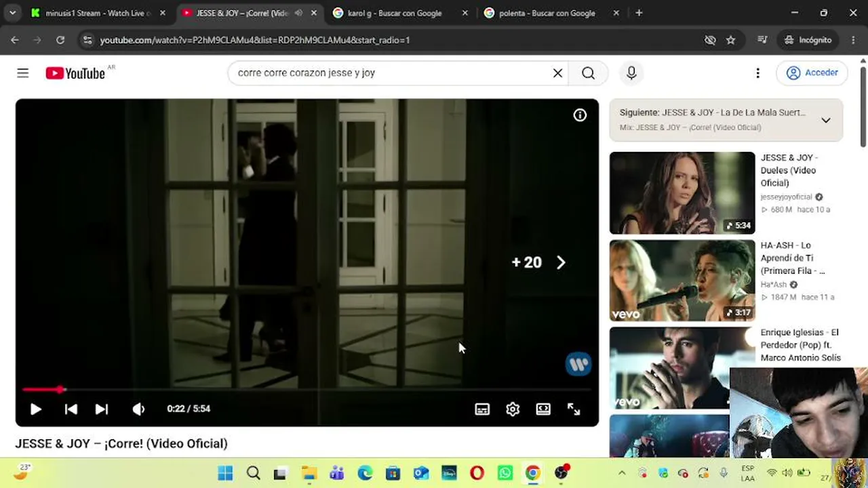This screenshot has height=488, width=868.
Task: Launch Microsoft Edge from taskbar
Action: pos(365,473)
